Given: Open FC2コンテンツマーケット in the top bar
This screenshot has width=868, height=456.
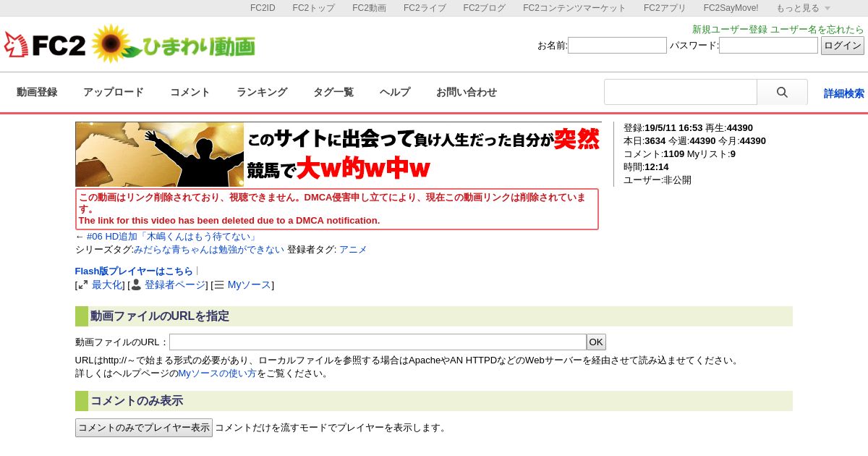Looking at the screenshot, I should [574, 8].
